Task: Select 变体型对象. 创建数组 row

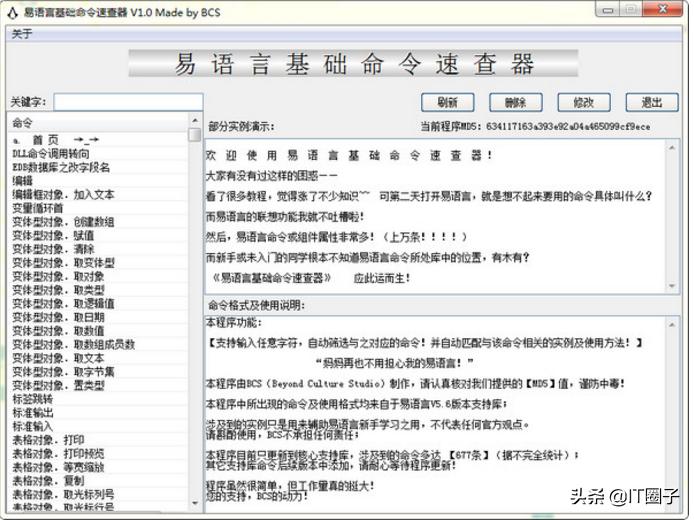Action: point(98,222)
